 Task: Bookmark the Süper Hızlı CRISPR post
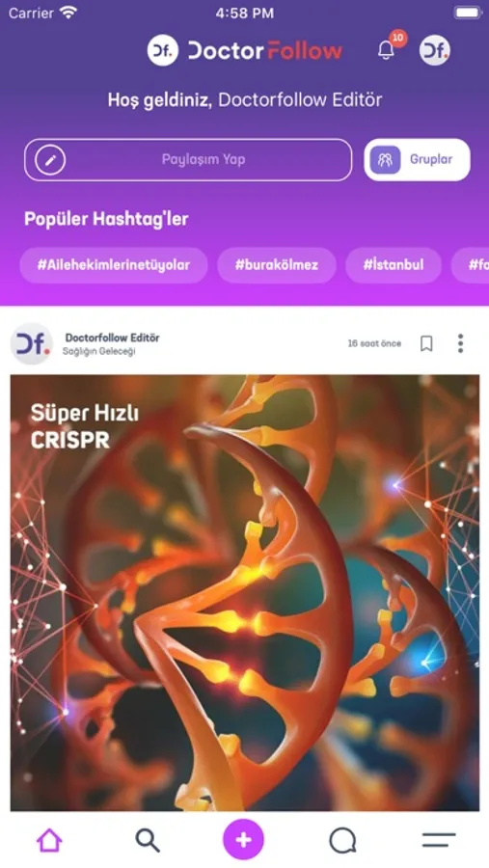click(x=426, y=343)
